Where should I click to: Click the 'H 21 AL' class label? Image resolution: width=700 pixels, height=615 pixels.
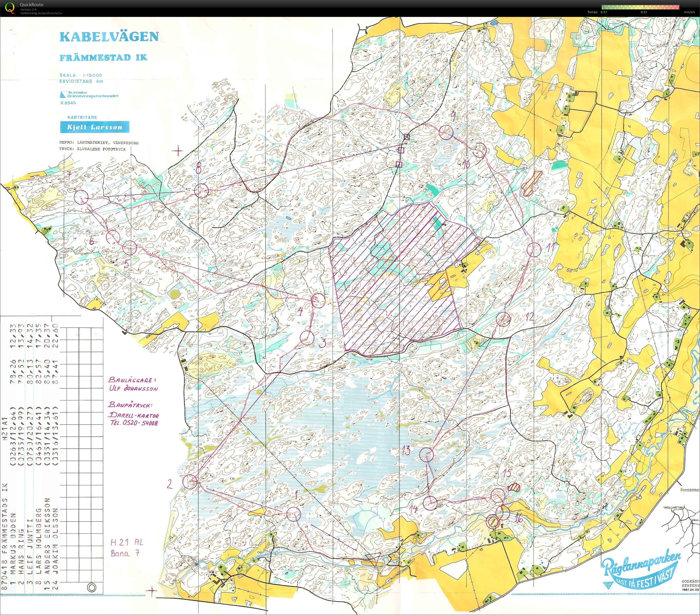point(127,542)
